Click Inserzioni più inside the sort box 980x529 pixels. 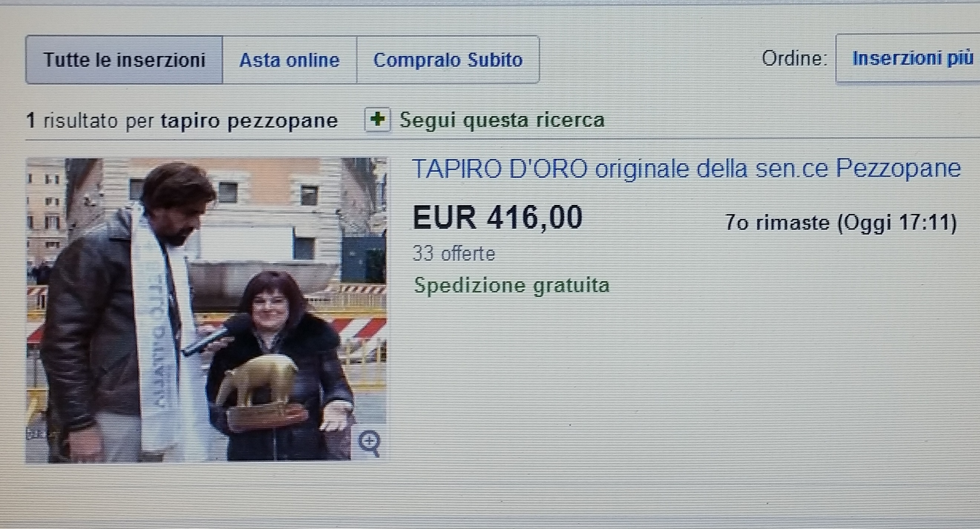[913, 59]
